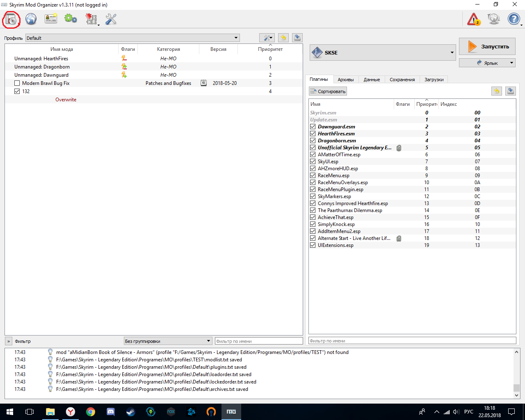525x420 pixels.
Task: Click the Запустить run button
Action: click(x=487, y=46)
